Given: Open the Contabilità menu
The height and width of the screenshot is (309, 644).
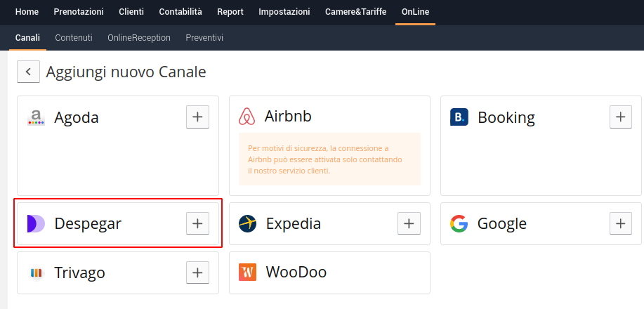Looking at the screenshot, I should (180, 12).
